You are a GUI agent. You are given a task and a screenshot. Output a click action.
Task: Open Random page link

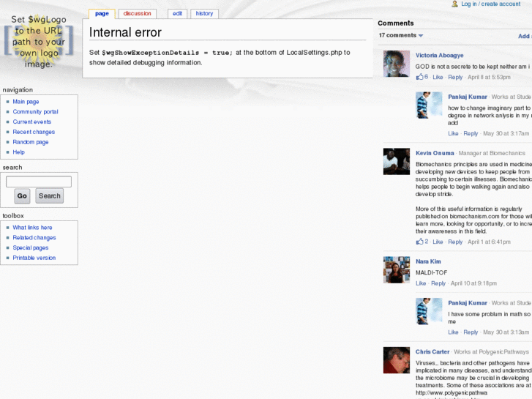point(31,142)
